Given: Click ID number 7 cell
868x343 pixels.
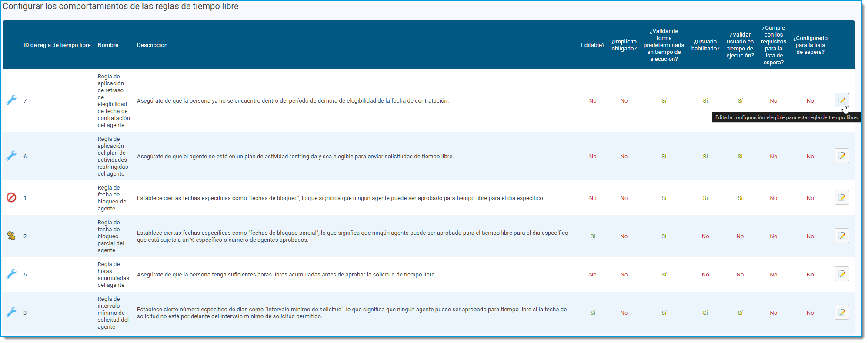Looking at the screenshot, I should click(x=25, y=100).
